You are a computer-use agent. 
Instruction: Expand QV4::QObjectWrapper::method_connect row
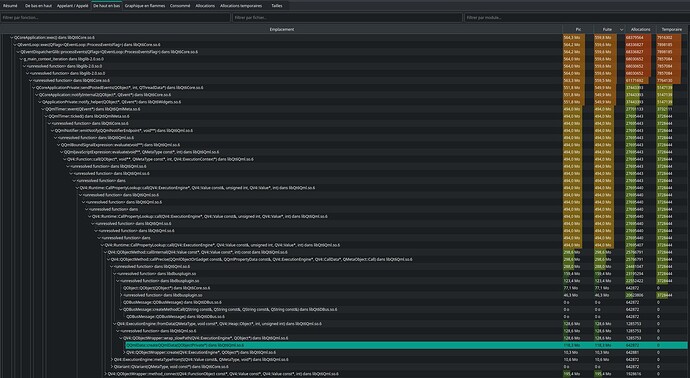point(106,374)
